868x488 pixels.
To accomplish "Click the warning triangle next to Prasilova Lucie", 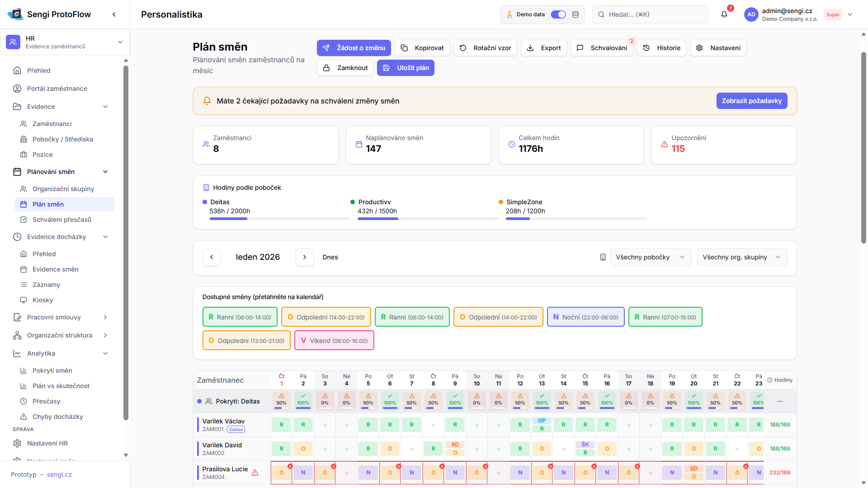I will [x=255, y=473].
